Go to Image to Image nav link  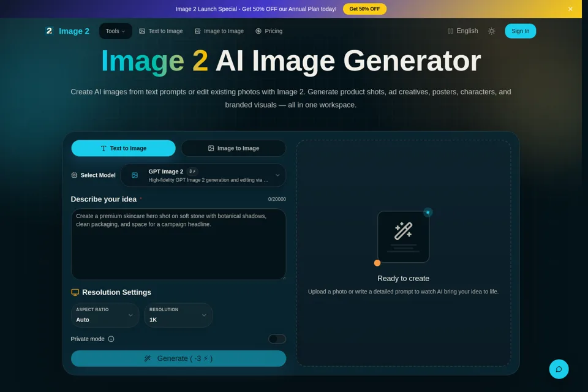click(x=219, y=31)
